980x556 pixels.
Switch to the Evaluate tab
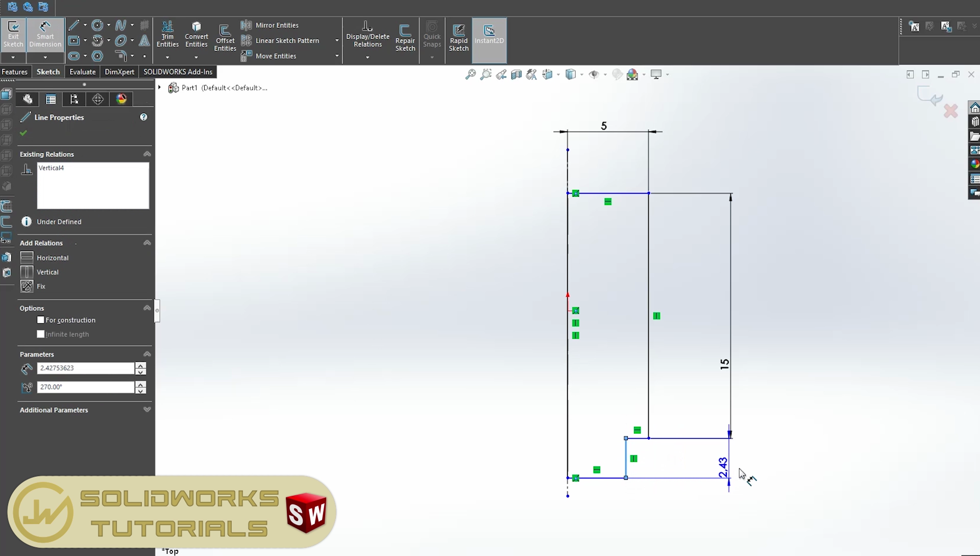pyautogui.click(x=82, y=72)
